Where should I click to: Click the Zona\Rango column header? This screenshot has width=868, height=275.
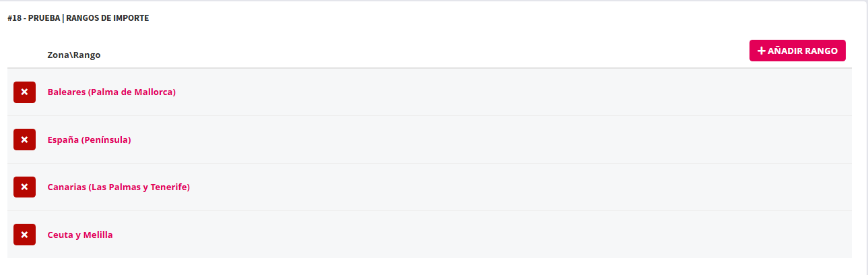click(74, 55)
